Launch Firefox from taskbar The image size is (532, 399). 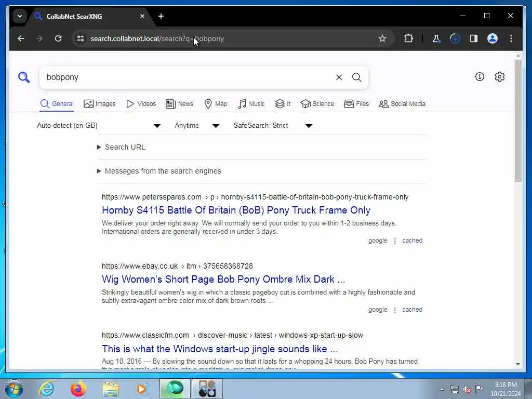[x=78, y=389]
